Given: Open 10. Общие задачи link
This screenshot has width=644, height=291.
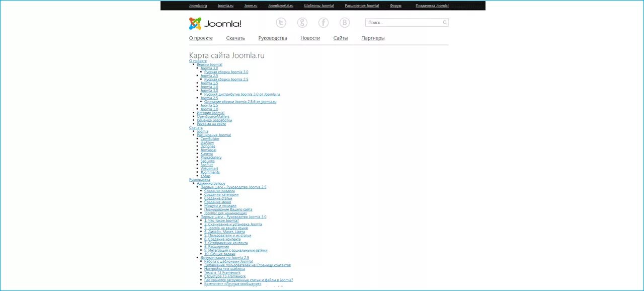Looking at the screenshot, I should pyautogui.click(x=220, y=254).
